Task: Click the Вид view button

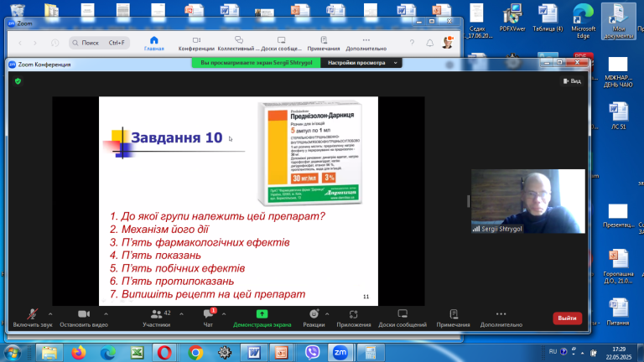Action: (572, 81)
